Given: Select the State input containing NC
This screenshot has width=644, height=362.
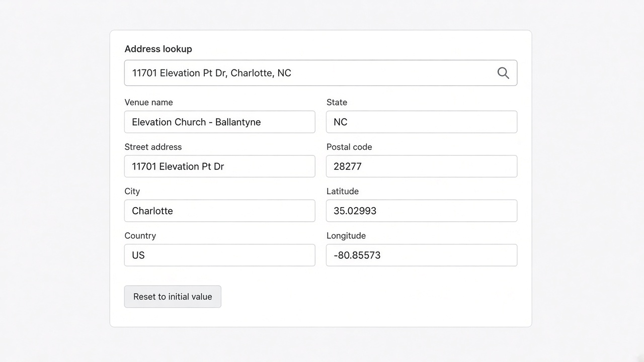Looking at the screenshot, I should pyautogui.click(x=422, y=122).
